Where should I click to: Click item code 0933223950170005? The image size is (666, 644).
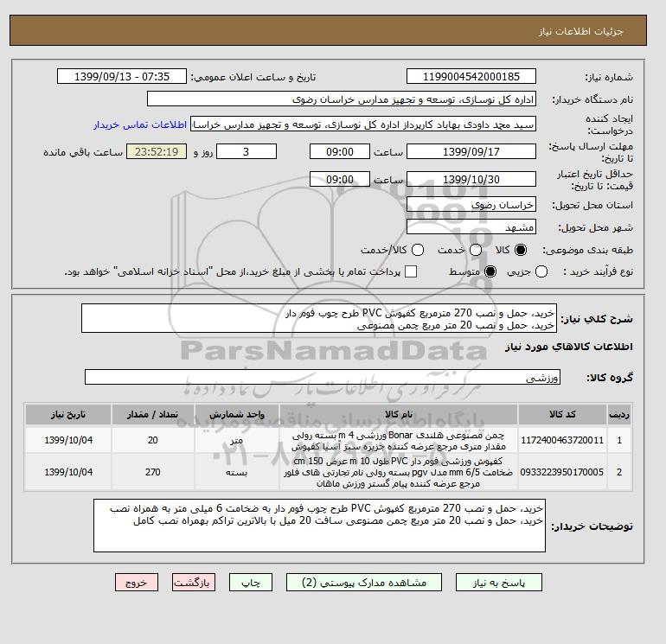pos(562,472)
